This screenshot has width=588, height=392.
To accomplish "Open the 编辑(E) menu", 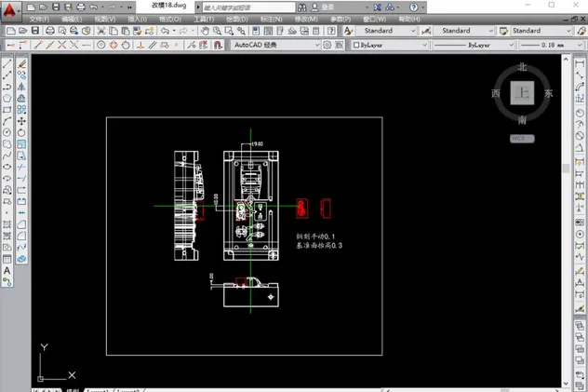I will [x=72, y=20].
